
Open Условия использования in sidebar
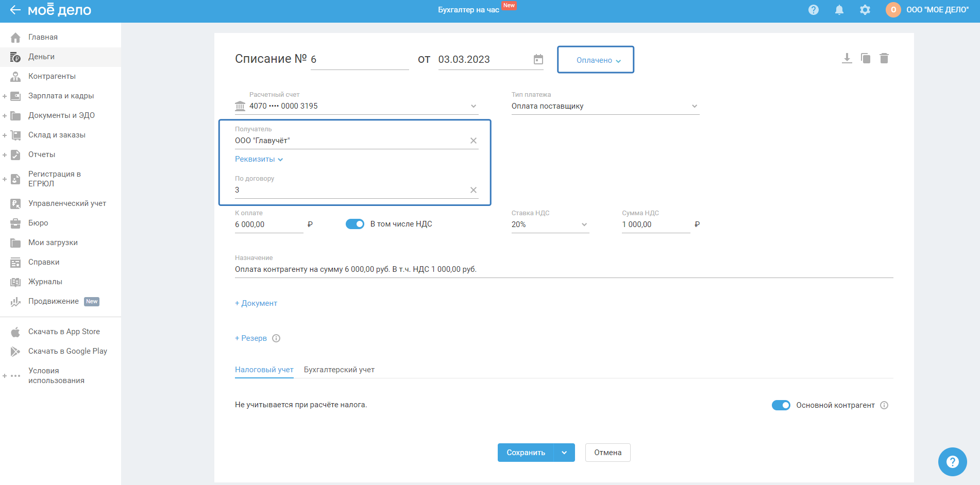[56, 375]
